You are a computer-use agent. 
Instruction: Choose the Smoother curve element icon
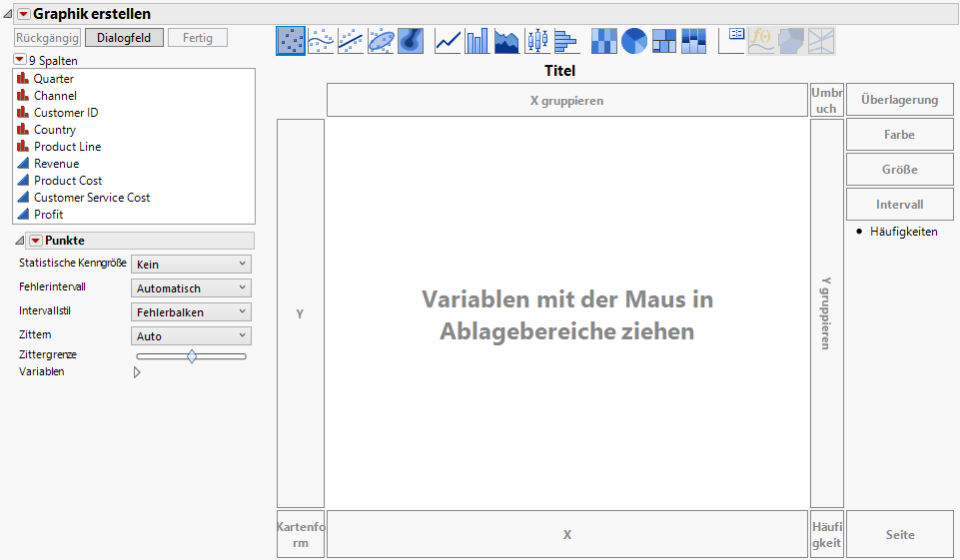point(320,41)
